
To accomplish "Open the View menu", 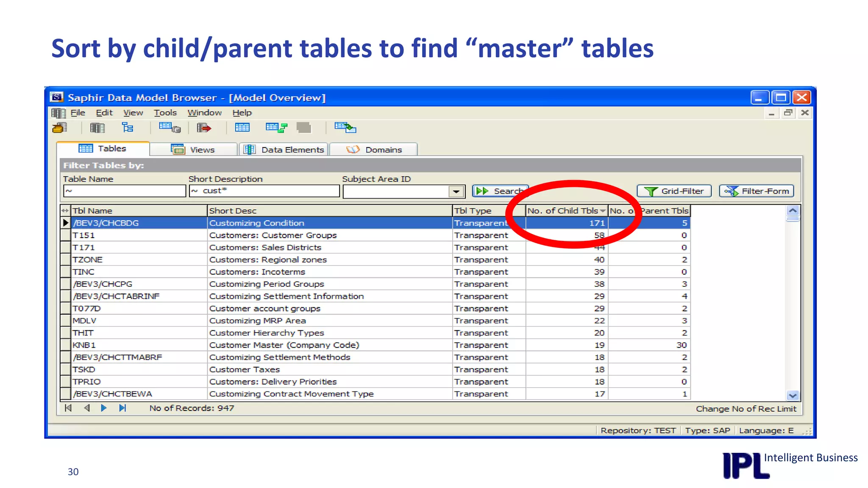I will 133,113.
